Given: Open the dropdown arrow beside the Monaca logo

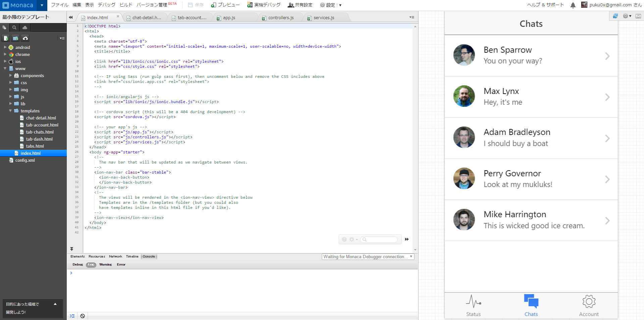Looking at the screenshot, I should (x=42, y=5).
